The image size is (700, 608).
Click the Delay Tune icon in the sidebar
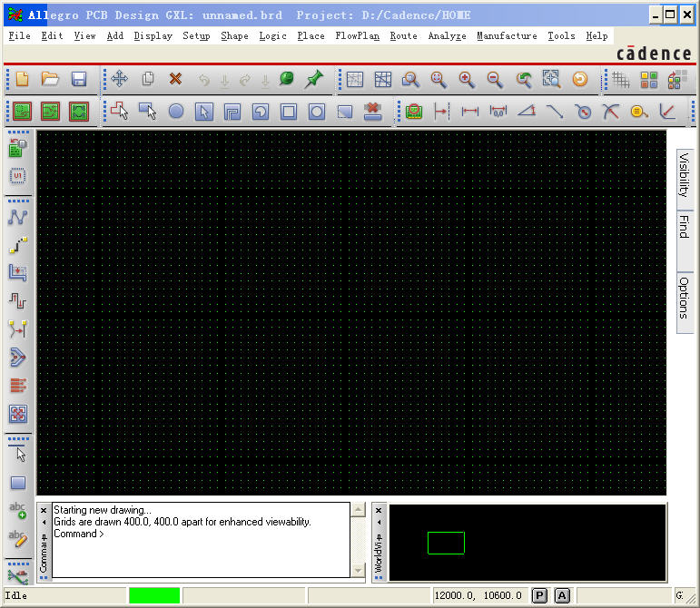pyautogui.click(x=18, y=301)
